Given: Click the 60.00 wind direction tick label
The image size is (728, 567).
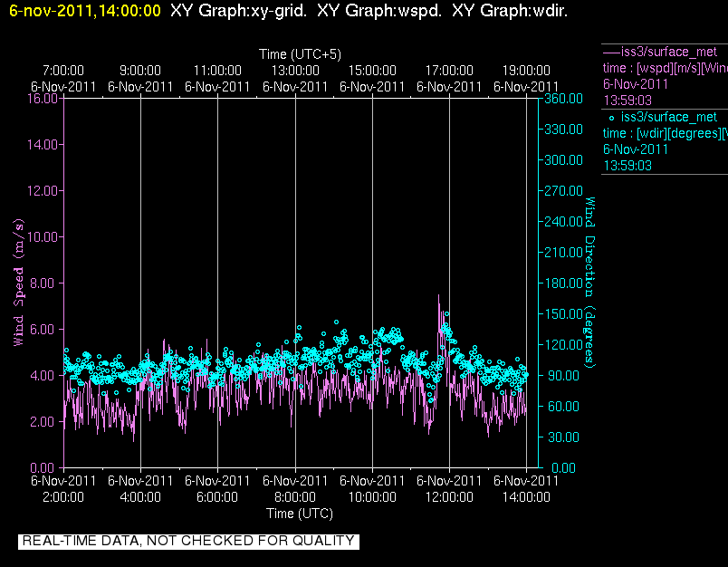Looking at the screenshot, I should (563, 407).
